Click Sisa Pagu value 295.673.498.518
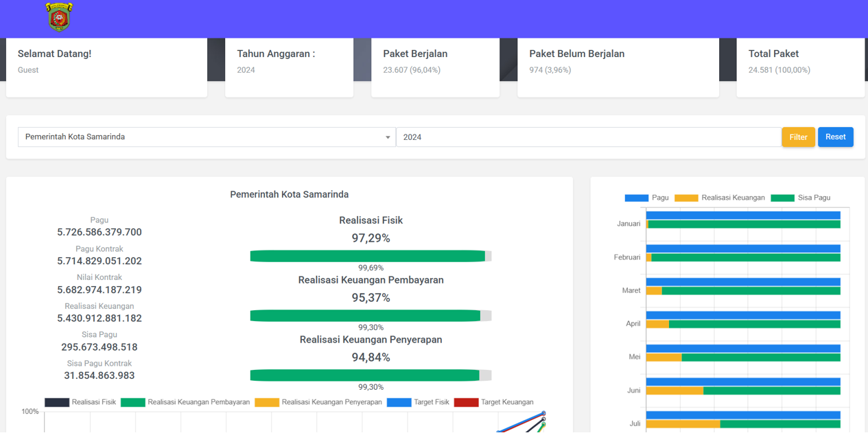868x444 pixels. [99, 347]
